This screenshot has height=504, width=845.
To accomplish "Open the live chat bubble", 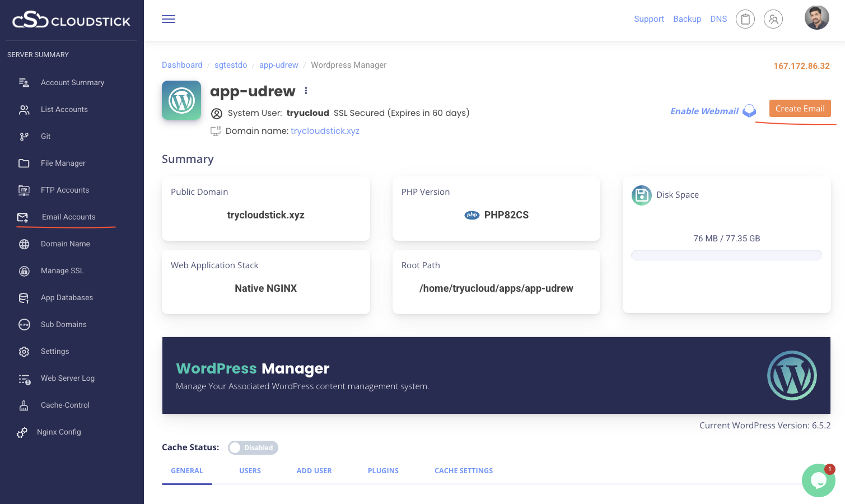I will 818,480.
